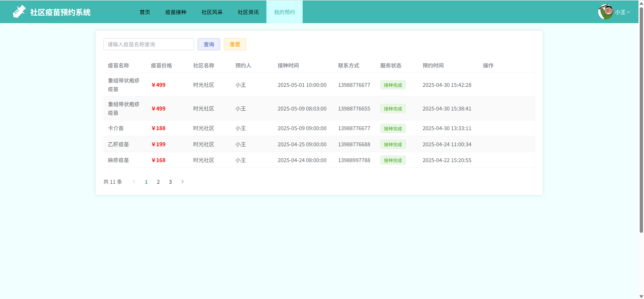Click the scrollbar down arrow

pos(641,296)
